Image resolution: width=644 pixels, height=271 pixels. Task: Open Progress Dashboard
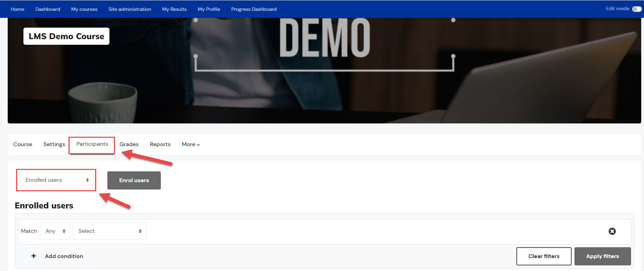pos(254,9)
